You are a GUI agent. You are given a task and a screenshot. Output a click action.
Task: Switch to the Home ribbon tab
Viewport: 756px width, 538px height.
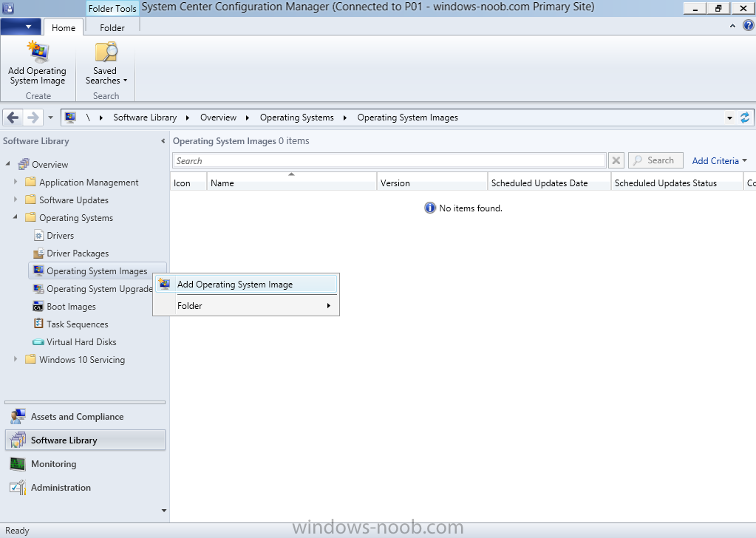tap(63, 27)
